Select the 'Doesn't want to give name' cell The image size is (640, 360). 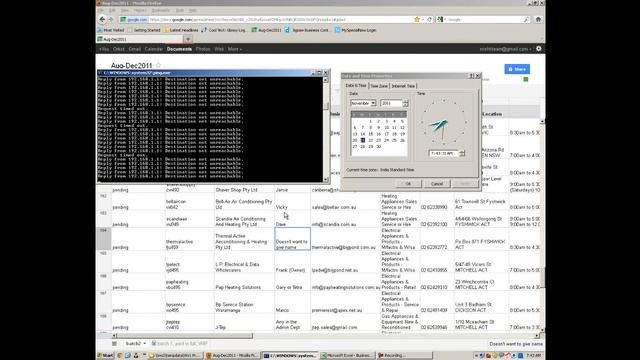292,239
